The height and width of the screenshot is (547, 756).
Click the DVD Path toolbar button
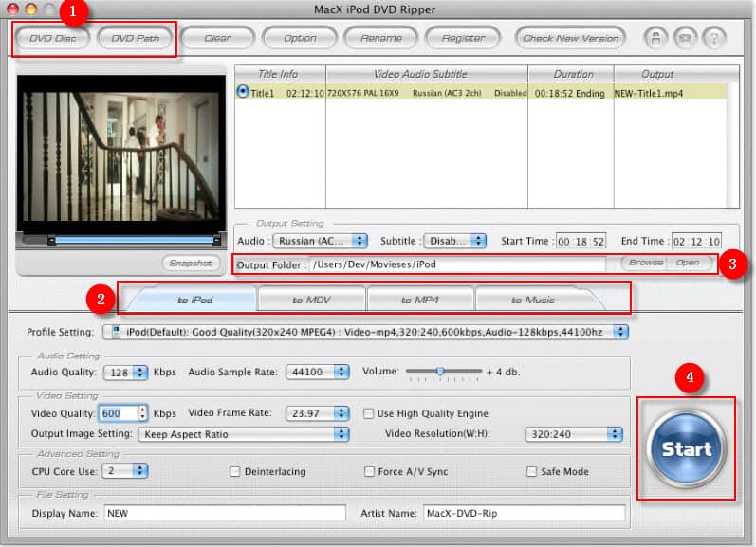(135, 38)
